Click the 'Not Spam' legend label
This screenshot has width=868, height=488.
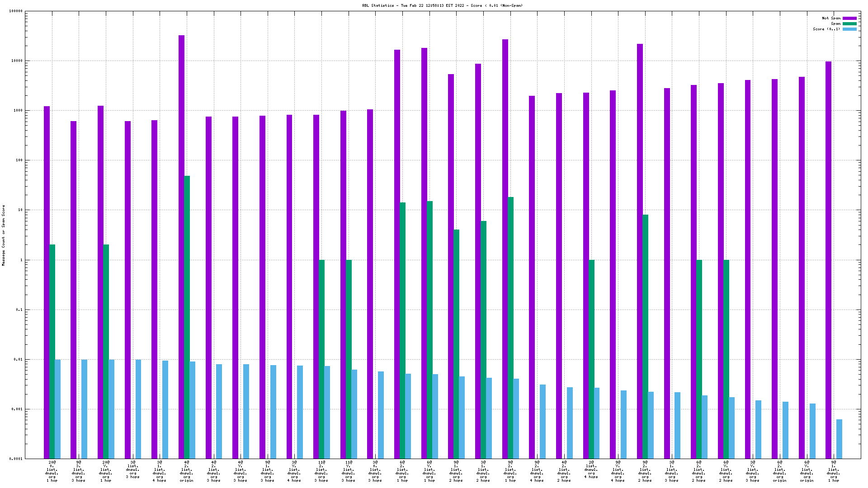[x=831, y=19]
